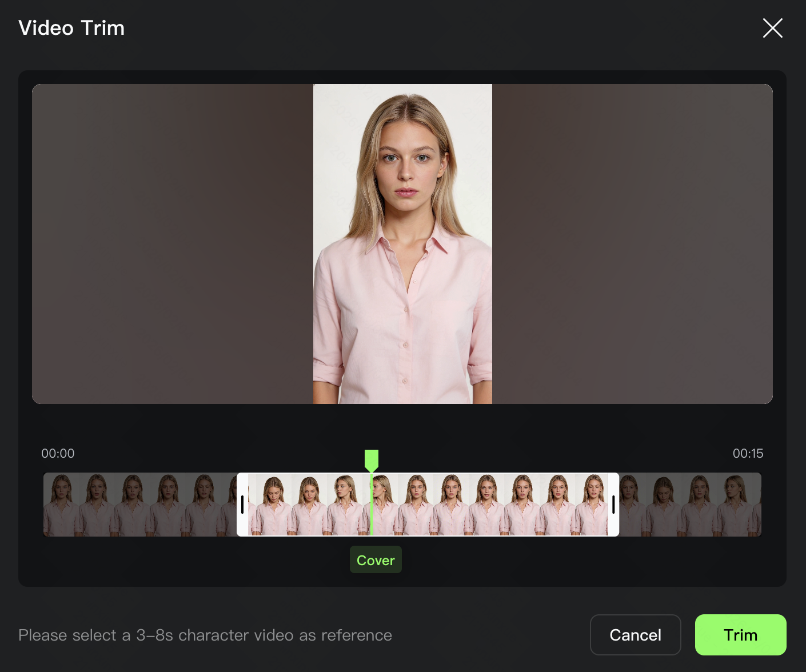Click the green playhead marker top
806x672 pixels.
pyautogui.click(x=372, y=459)
